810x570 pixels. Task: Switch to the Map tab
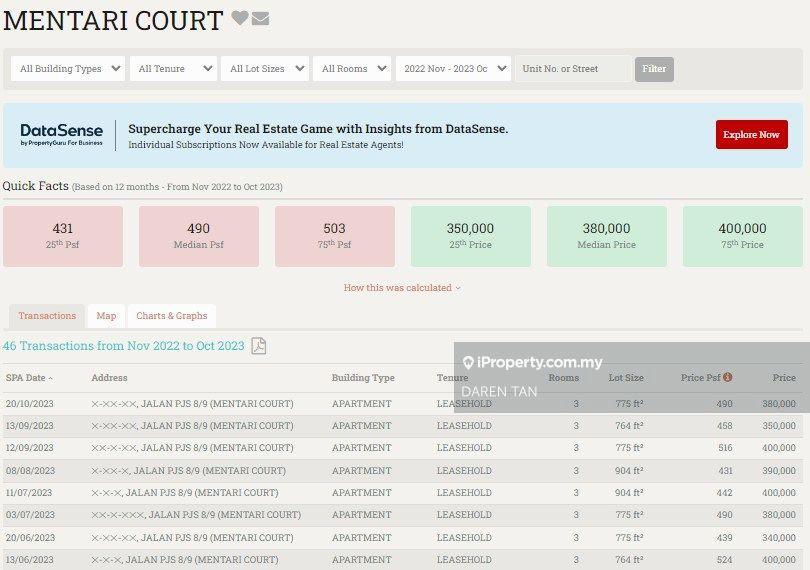pos(106,316)
